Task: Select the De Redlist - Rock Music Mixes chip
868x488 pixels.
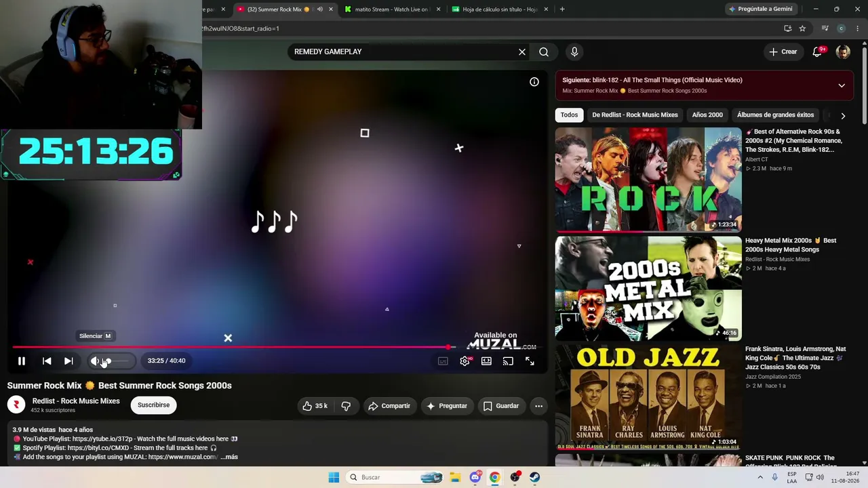Action: coord(635,115)
